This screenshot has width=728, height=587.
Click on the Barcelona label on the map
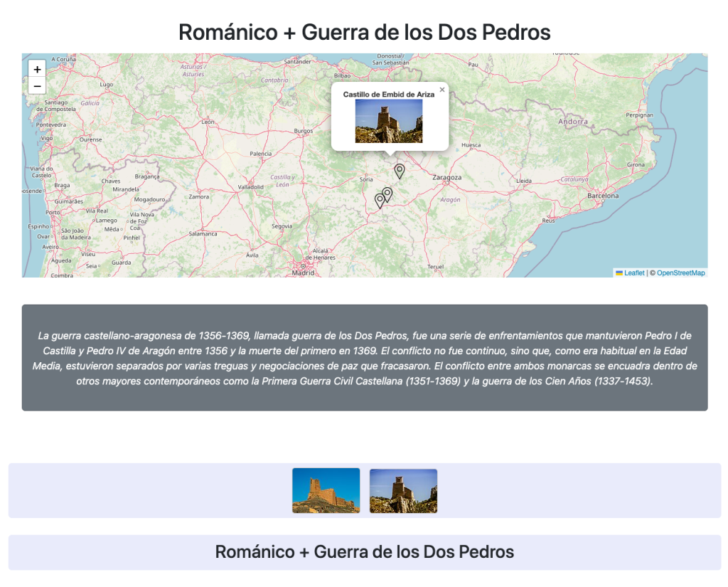point(602,196)
